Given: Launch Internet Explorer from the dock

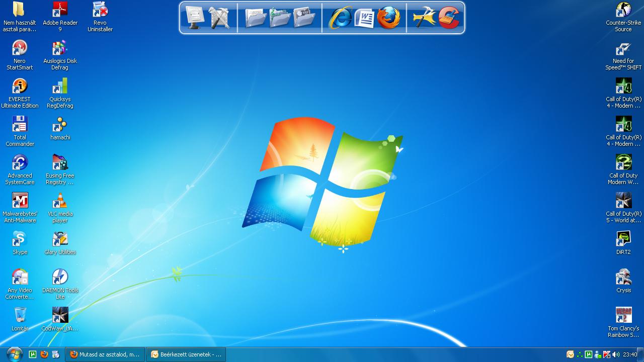Looking at the screenshot, I should pyautogui.click(x=341, y=18).
